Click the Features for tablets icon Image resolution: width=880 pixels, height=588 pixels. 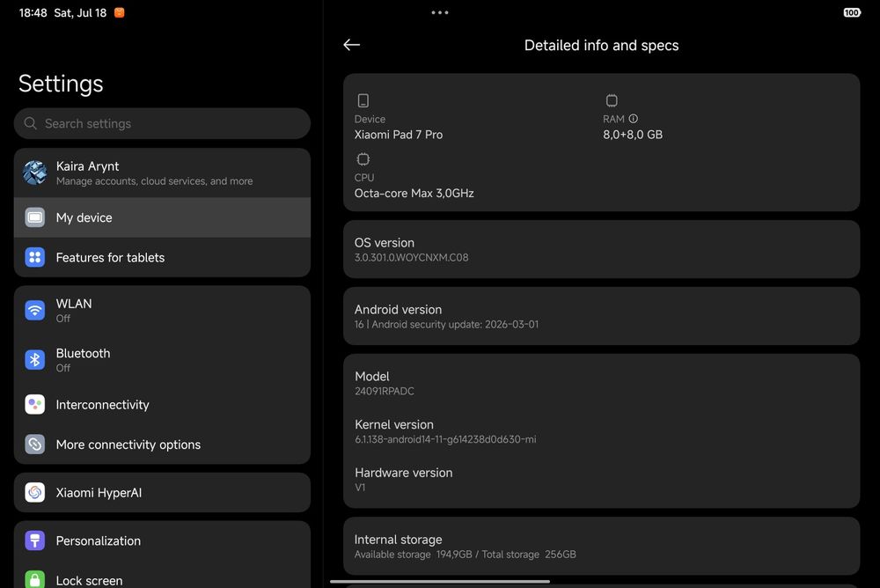click(35, 257)
